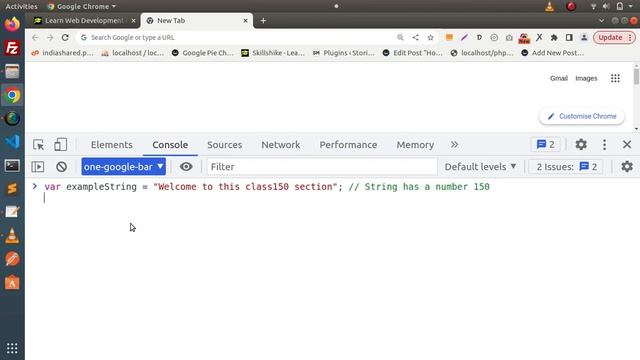Launch FileZilla from the dock
The image size is (640, 360).
[x=12, y=48]
